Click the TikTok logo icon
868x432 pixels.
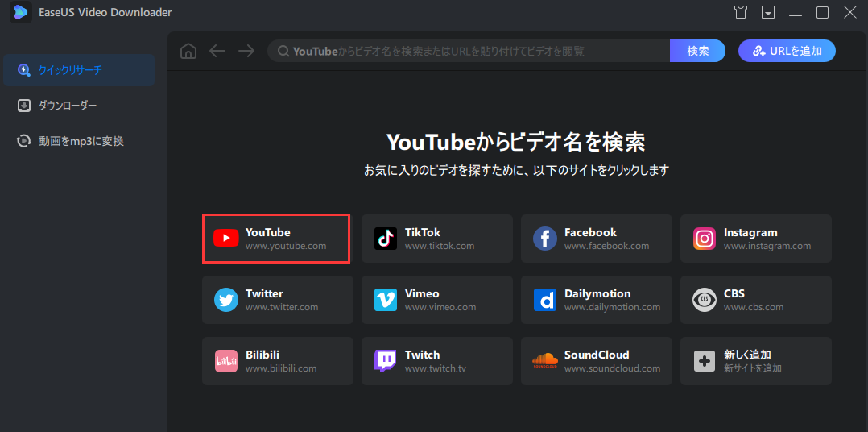[x=385, y=238]
